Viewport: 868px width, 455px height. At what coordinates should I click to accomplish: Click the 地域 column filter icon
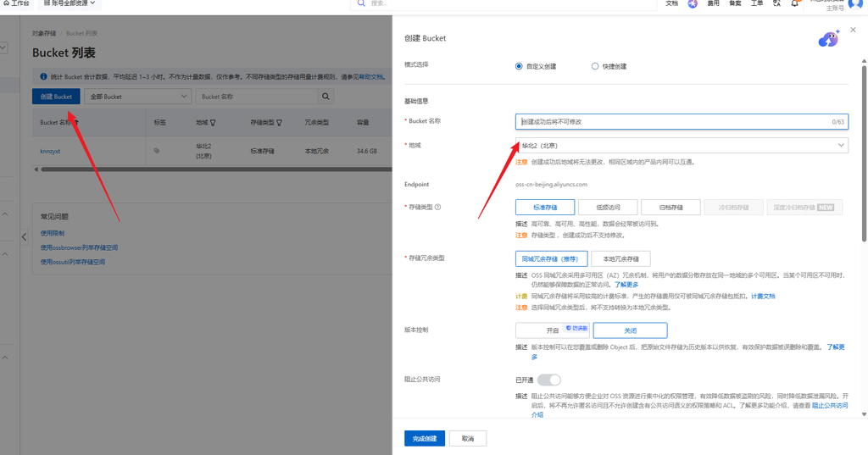[x=213, y=123]
